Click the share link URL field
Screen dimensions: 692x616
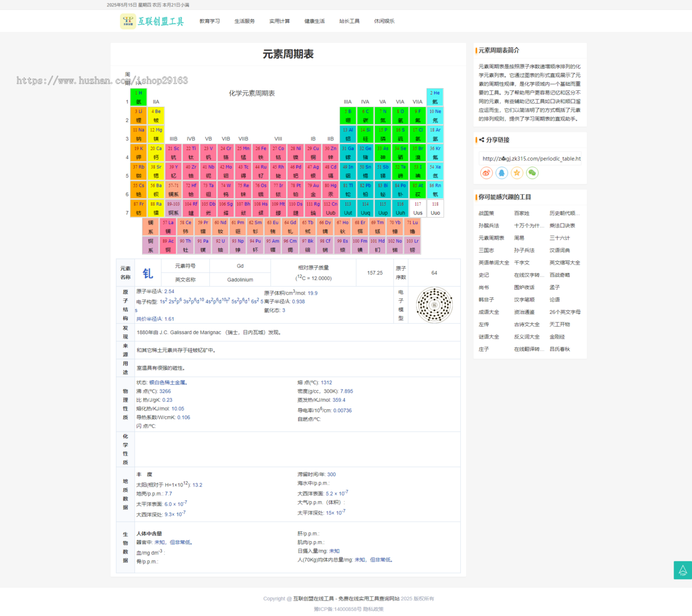pos(531,158)
